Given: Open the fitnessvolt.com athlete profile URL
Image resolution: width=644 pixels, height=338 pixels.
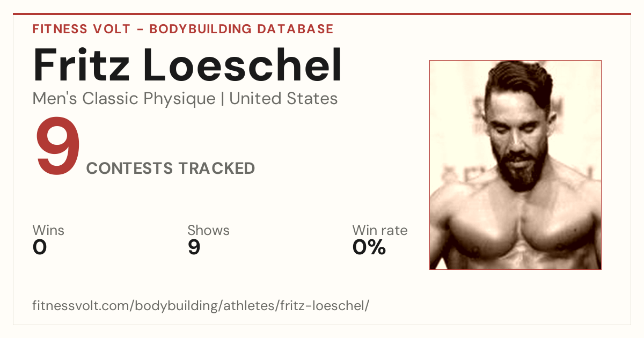Looking at the screenshot, I should 201,306.
